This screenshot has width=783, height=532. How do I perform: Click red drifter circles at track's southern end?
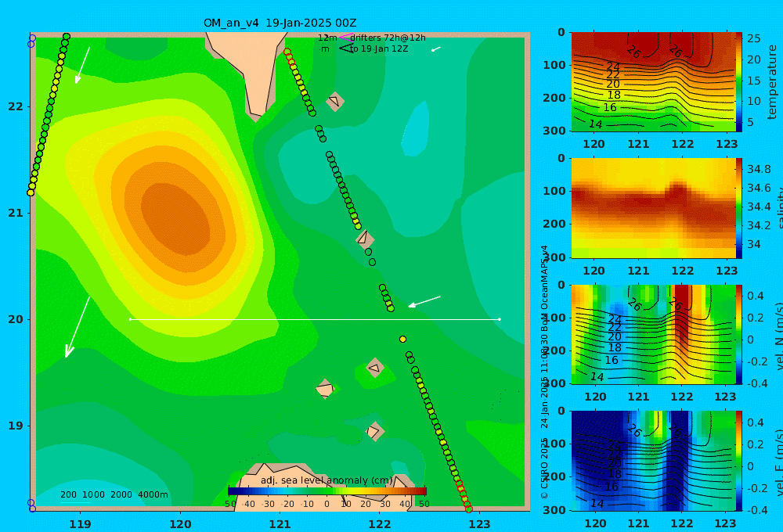(x=464, y=497)
